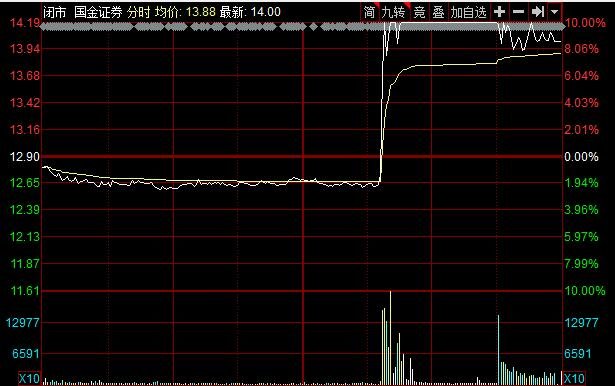Click the right X10 volume multiplier box
Viewport: 615px width, 386px height.
[x=574, y=379]
